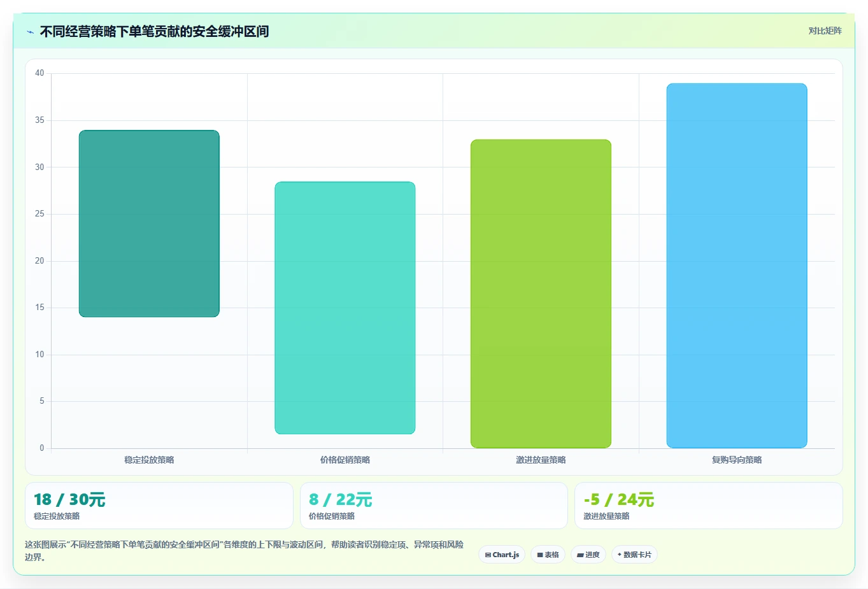Click the lightning icon beside the chart title
This screenshot has width=868, height=589.
[x=30, y=32]
